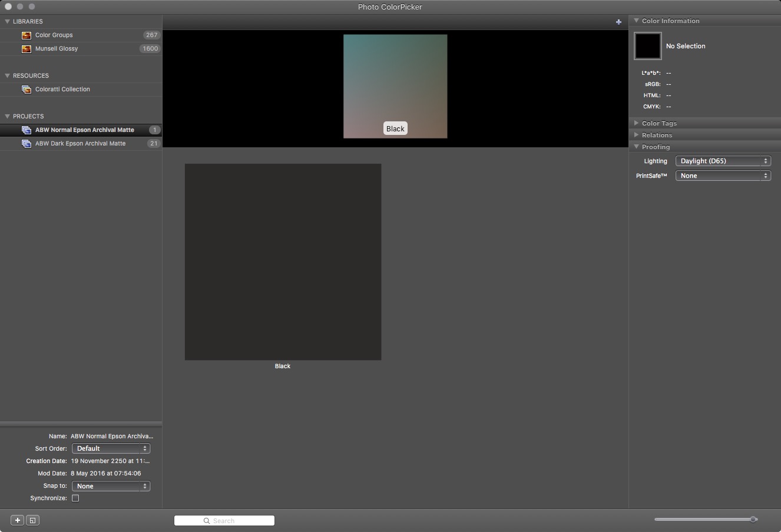Click the Munsell Glossy library icon

coord(27,49)
